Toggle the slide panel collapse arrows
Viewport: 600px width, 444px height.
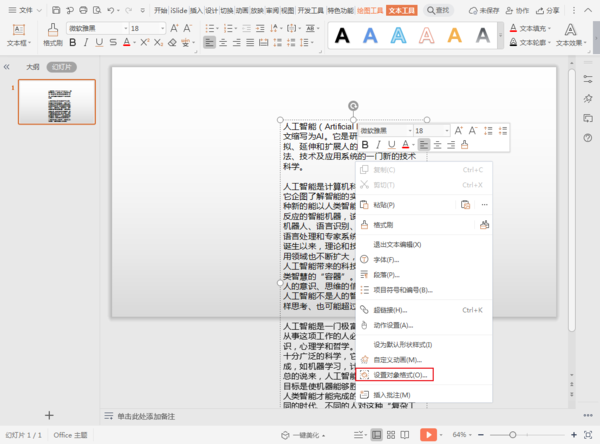pos(8,67)
